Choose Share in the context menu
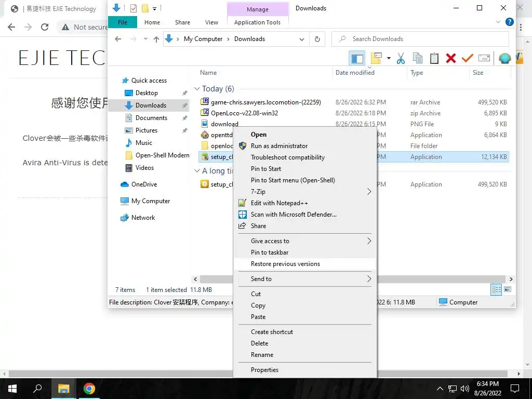The width and height of the screenshot is (532, 399). pos(305,226)
